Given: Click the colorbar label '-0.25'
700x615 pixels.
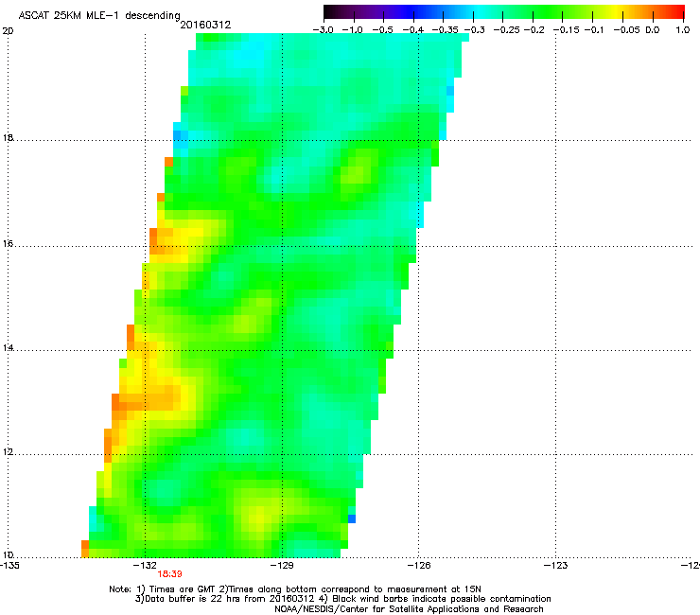Looking at the screenshot, I should [x=507, y=30].
